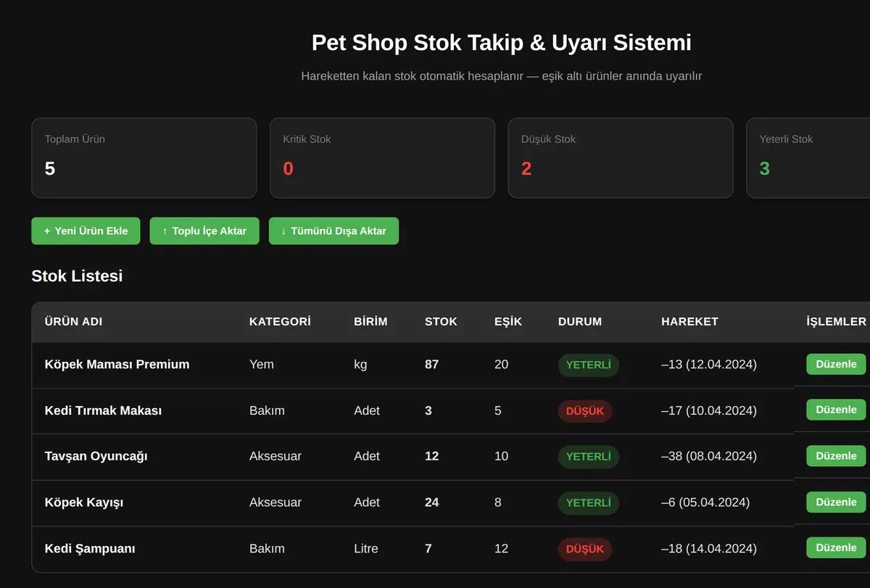
Task: Click movement –18 (14.04.2024)
Action: (709, 549)
